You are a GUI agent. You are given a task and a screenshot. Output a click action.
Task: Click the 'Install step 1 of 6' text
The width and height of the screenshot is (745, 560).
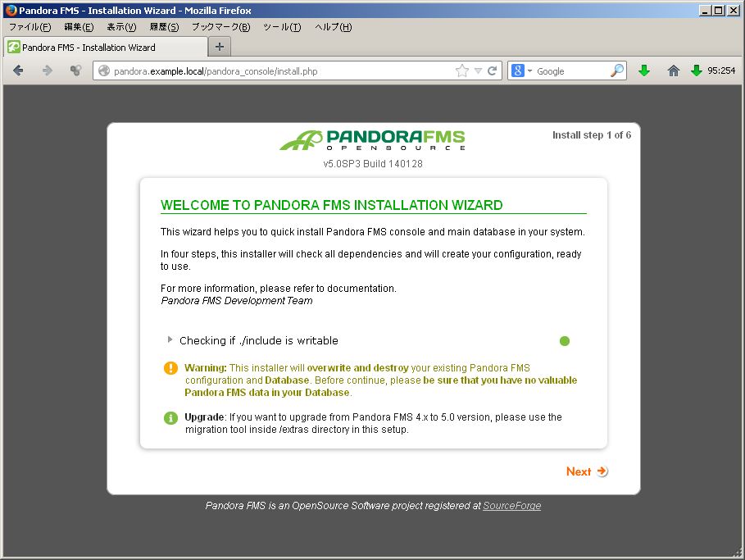point(592,135)
